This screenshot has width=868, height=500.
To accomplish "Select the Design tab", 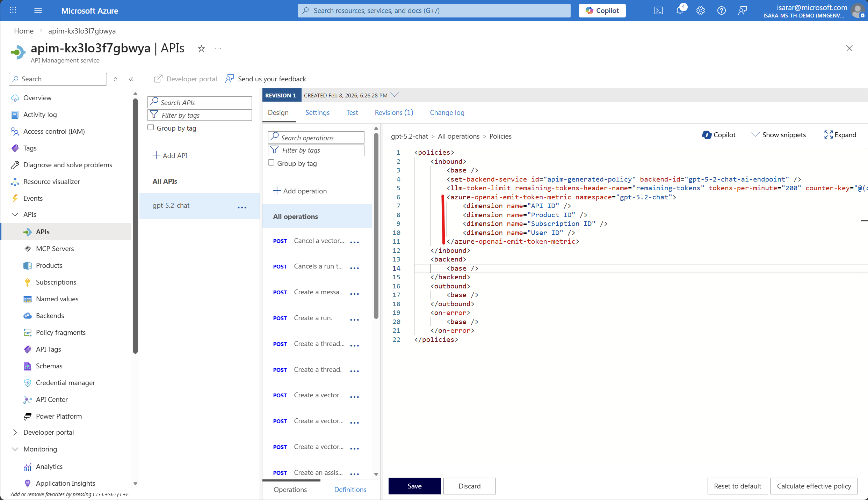I will click(x=278, y=112).
